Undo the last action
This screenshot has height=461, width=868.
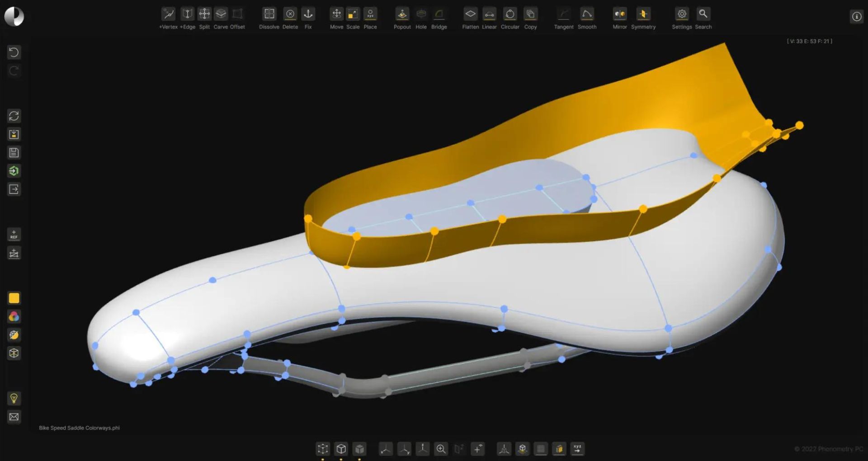coord(14,52)
